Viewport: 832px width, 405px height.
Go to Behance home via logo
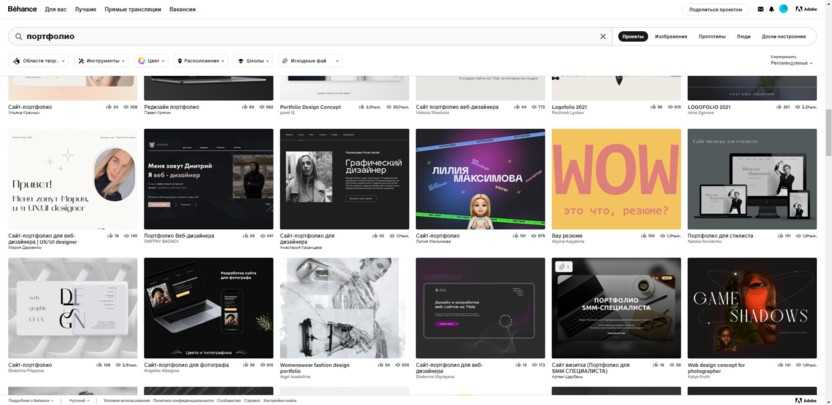point(22,9)
